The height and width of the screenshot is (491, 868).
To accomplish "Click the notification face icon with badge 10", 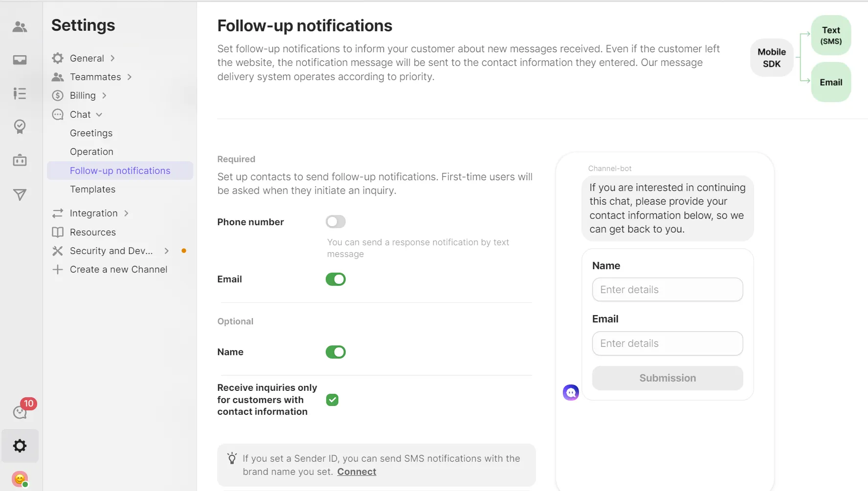I will (x=21, y=411).
